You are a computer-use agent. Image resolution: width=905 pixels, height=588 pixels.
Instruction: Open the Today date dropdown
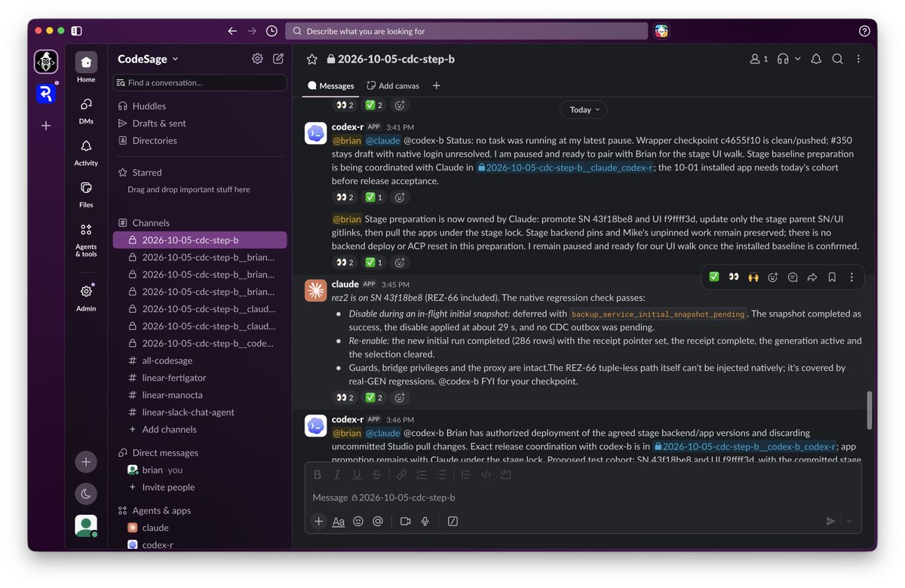583,110
